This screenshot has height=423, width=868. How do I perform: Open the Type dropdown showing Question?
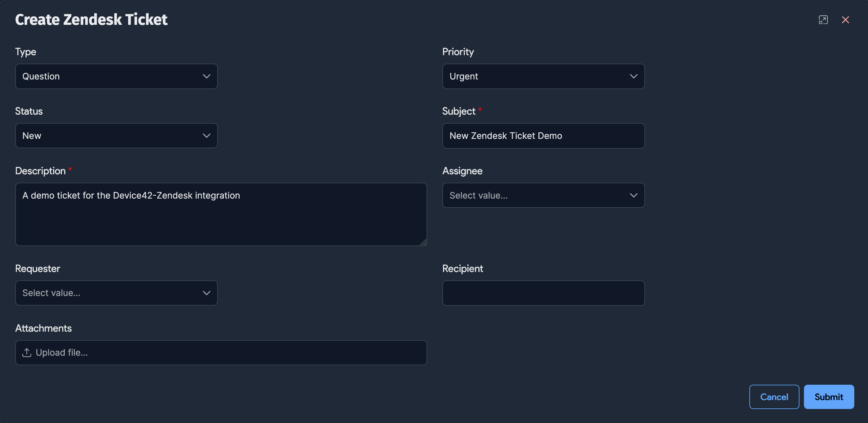tap(116, 76)
